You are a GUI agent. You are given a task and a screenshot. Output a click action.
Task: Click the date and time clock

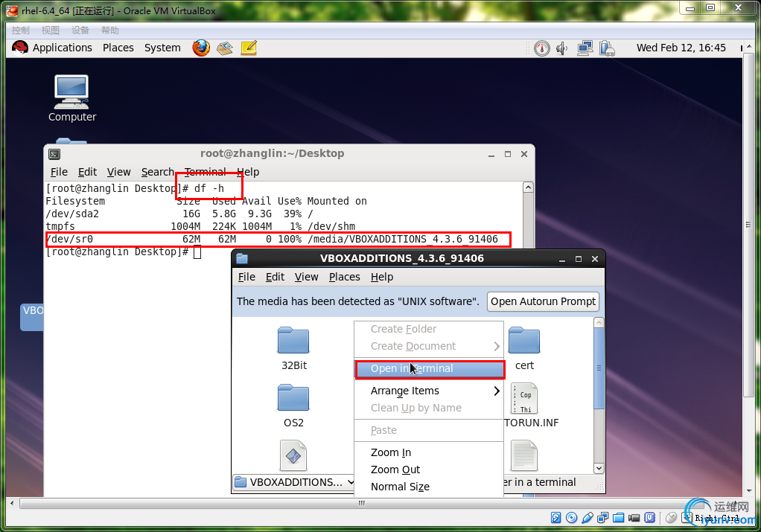[x=681, y=48]
